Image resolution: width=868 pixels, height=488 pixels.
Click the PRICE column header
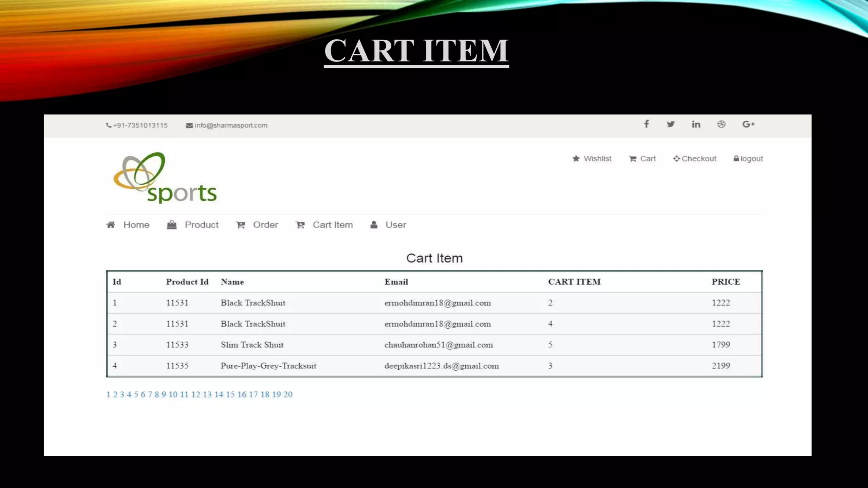[726, 282]
